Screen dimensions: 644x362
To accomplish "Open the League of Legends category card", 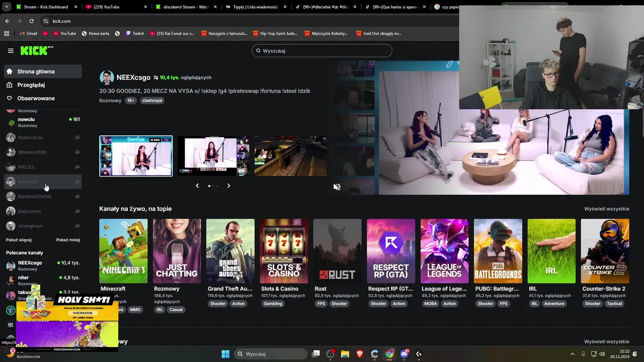I will tap(445, 251).
